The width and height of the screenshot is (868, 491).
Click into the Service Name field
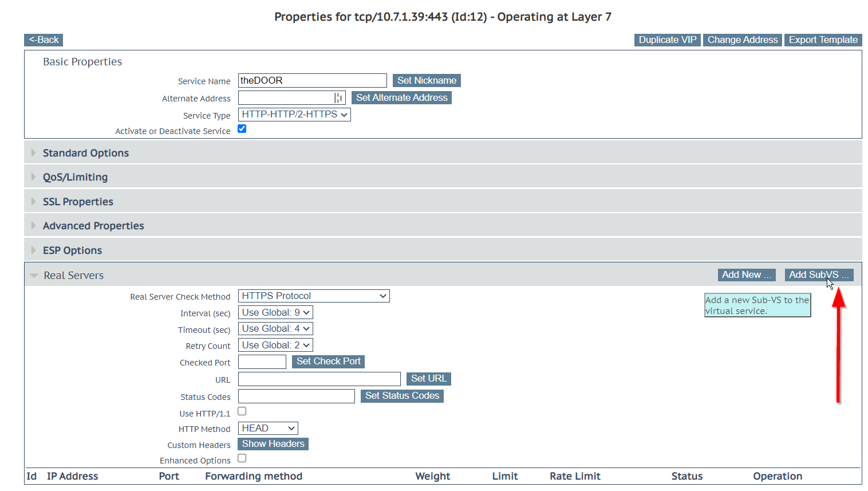click(312, 81)
